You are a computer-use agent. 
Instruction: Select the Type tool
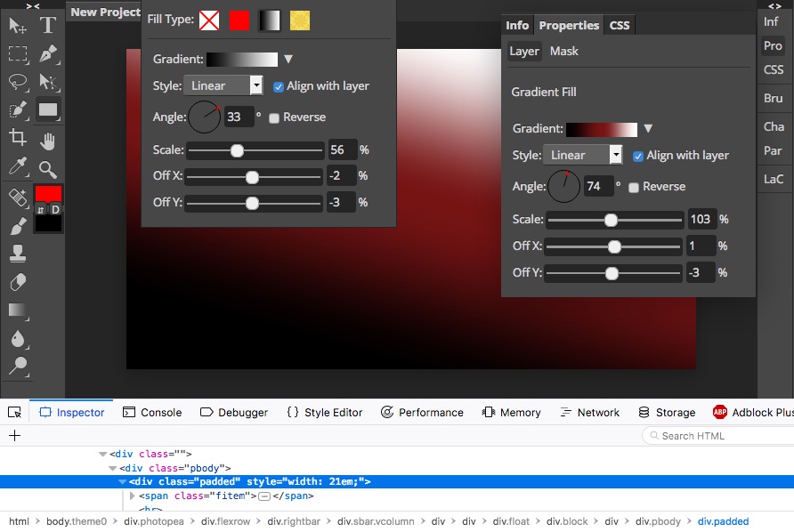[47, 25]
